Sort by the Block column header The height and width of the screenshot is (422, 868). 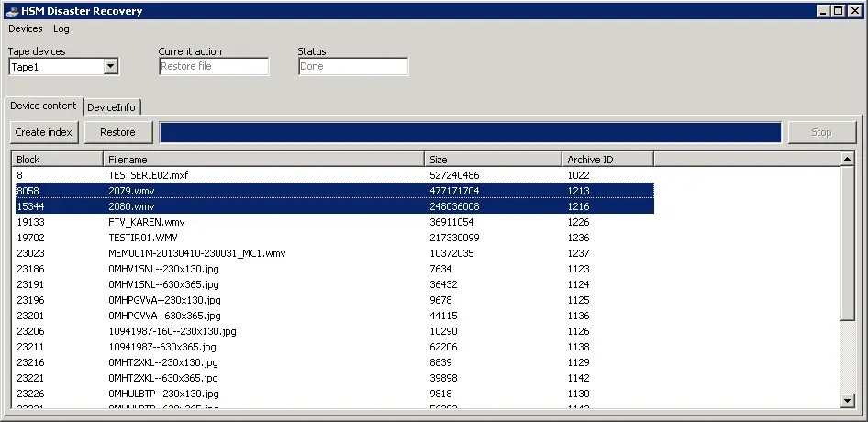(57, 160)
